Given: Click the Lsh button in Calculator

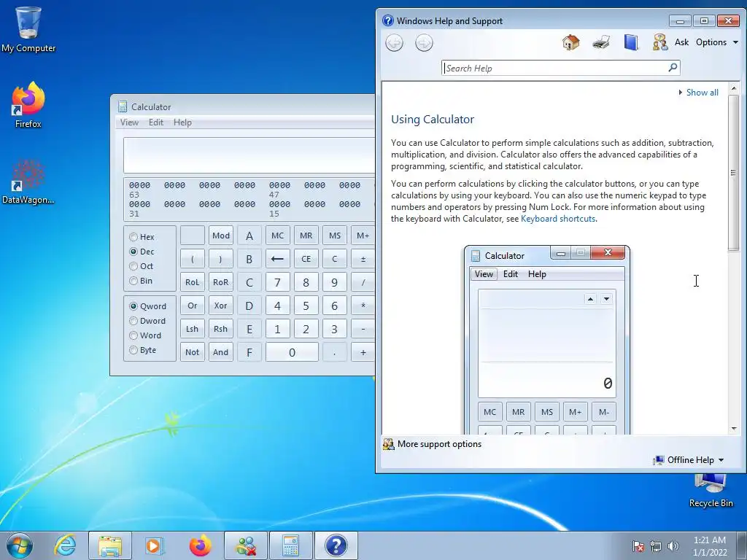Looking at the screenshot, I should pyautogui.click(x=192, y=329).
